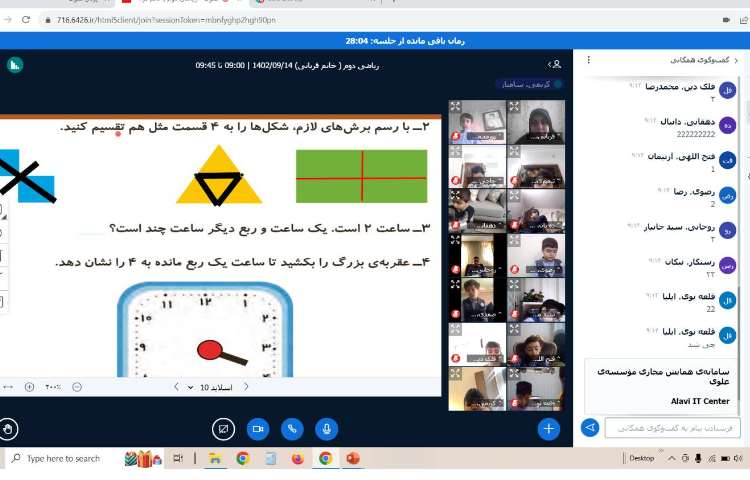750x480 pixels.
Task: Zoom out of the slide
Action: 77,387
